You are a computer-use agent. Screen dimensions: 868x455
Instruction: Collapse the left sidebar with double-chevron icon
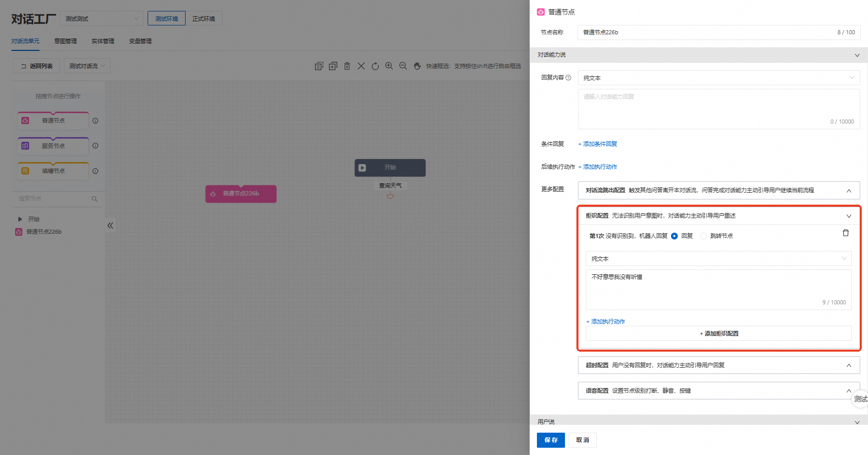[110, 225]
